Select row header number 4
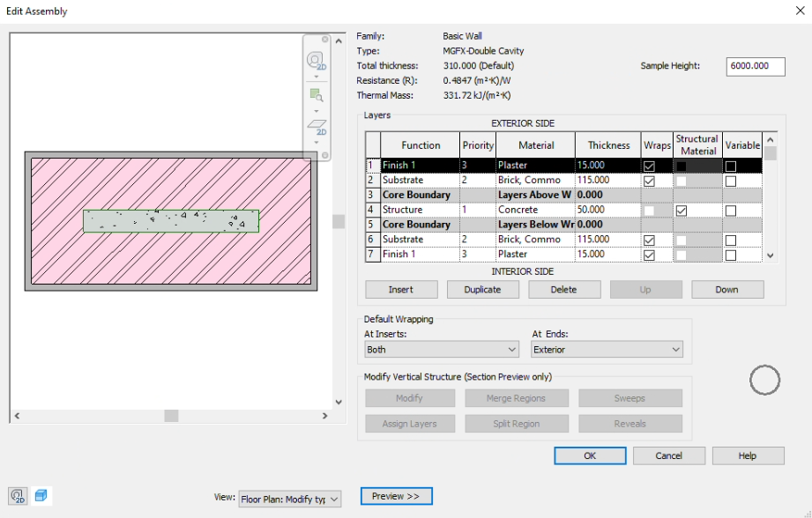The image size is (812, 518). (372, 210)
